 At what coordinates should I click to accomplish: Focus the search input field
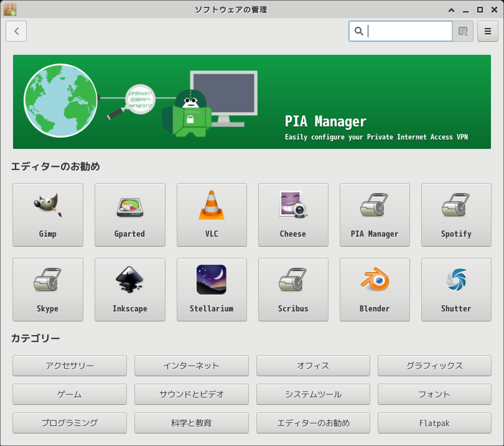401,31
